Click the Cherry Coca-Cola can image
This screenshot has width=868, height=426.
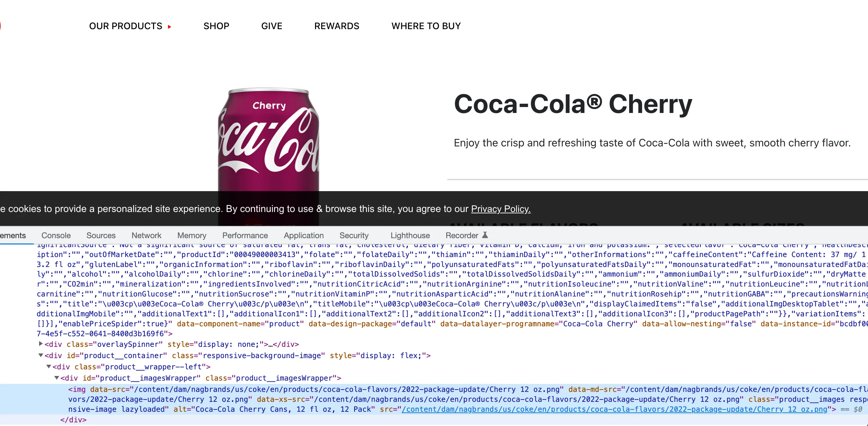coord(268,140)
